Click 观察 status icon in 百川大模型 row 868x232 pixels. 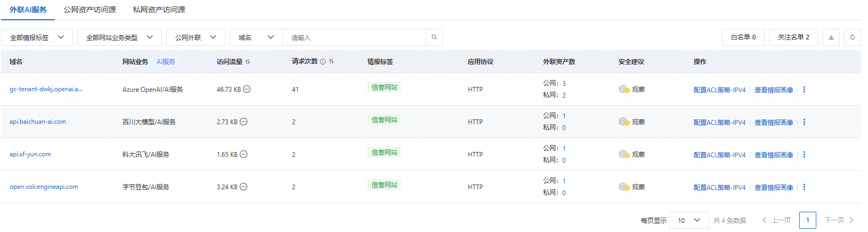click(624, 122)
